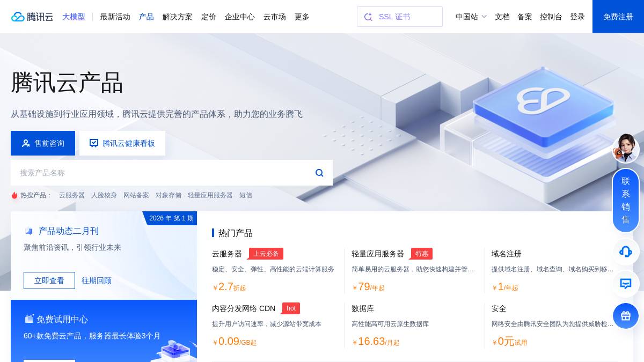Click the chat message icon on right sidebar
644x362 pixels.
626,284
